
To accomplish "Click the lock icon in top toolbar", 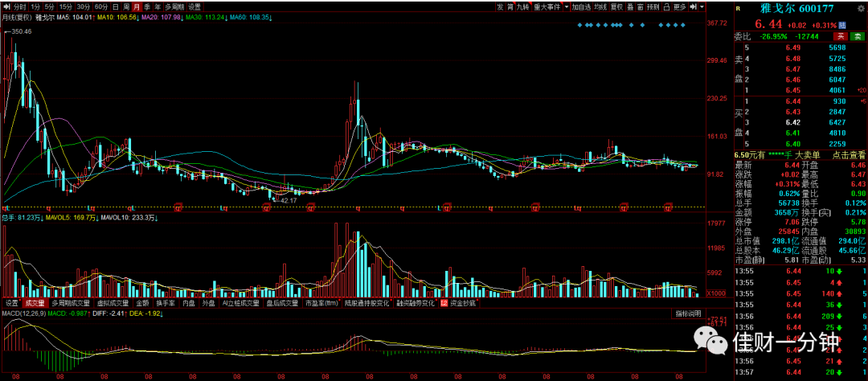I will click(666, 7).
